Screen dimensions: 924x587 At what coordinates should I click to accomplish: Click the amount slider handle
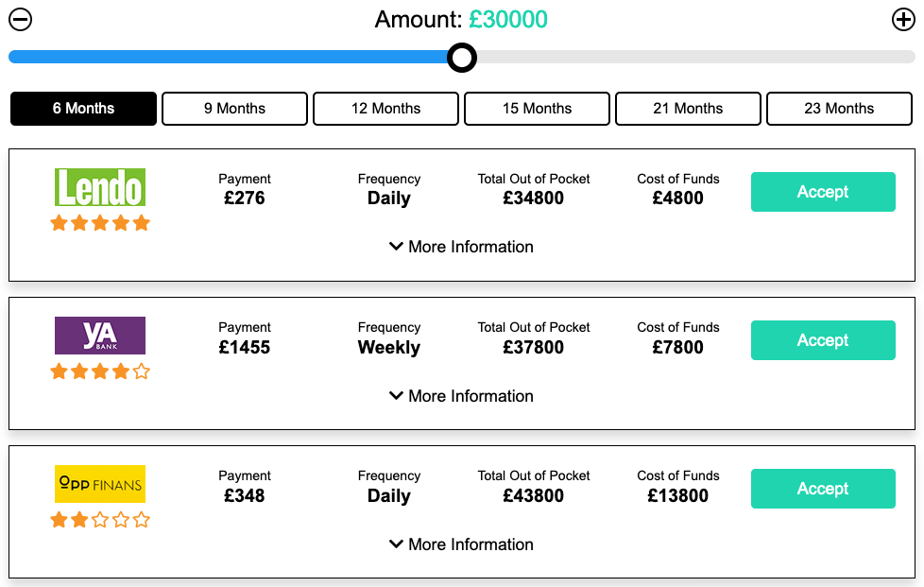[461, 58]
